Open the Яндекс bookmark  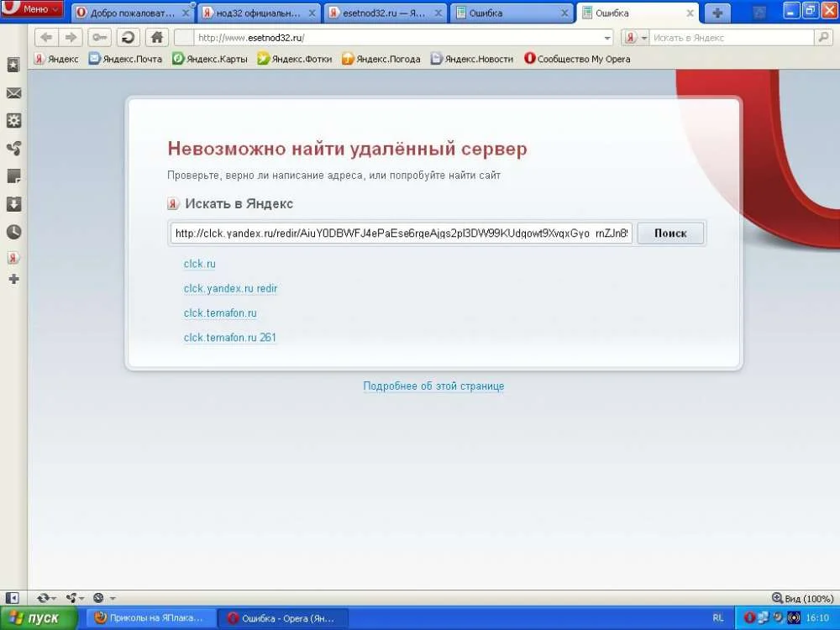point(56,59)
